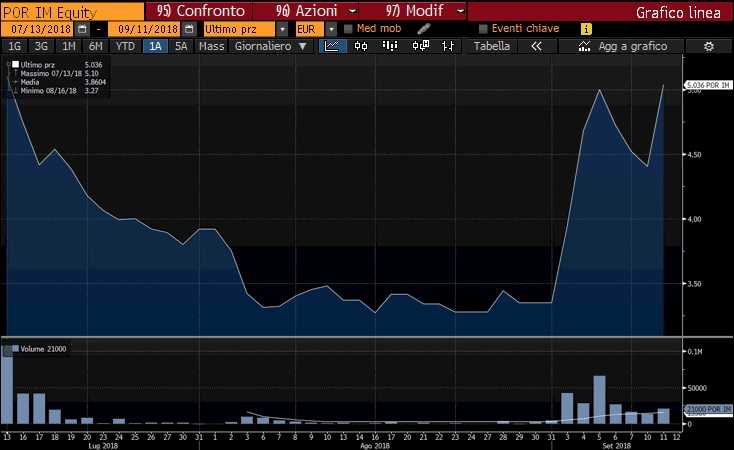The width and height of the screenshot is (734, 450).
Task: Click the Set 2018 axis label
Action: tap(617, 446)
